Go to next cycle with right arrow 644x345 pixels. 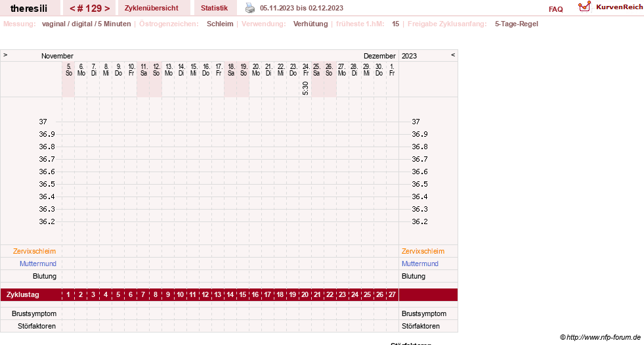tap(107, 9)
